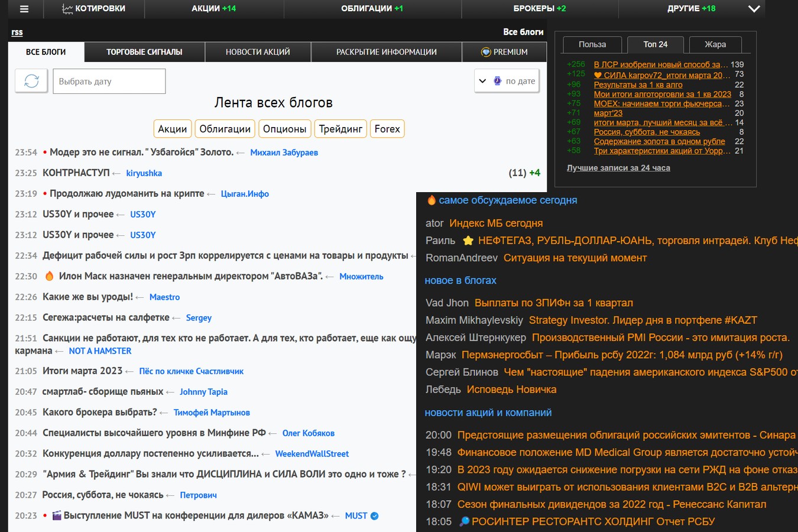
Task: Filter feed by Акции tag
Action: [173, 129]
